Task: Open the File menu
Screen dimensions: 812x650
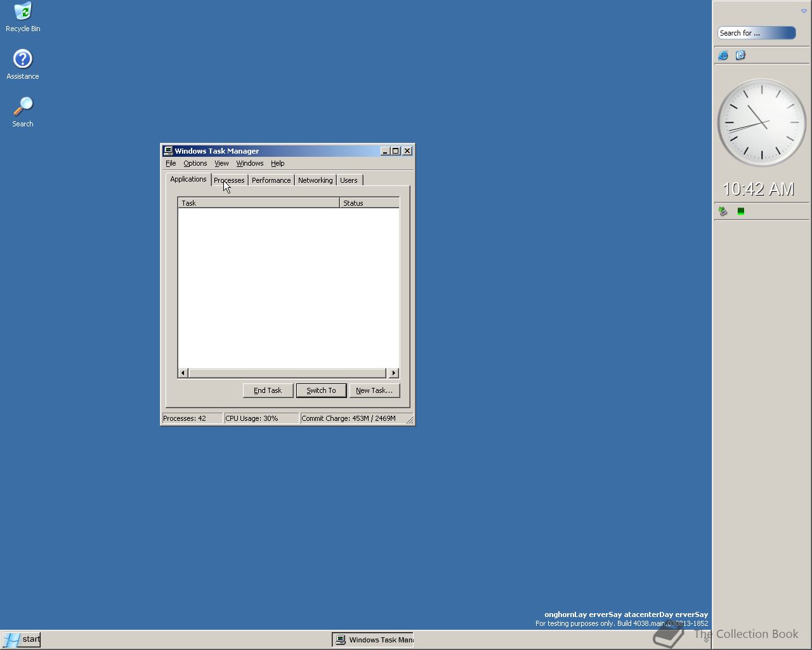Action: pos(171,163)
